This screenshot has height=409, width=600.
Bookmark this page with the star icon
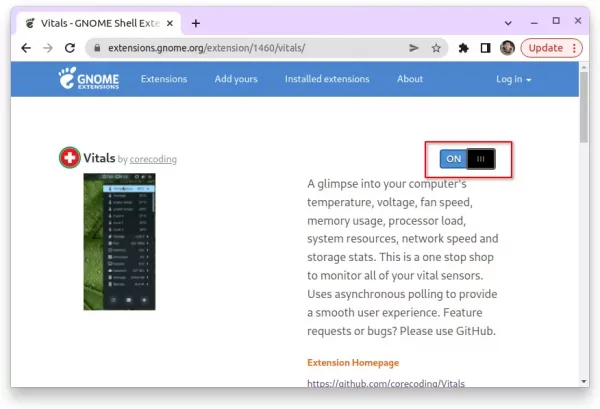(436, 48)
